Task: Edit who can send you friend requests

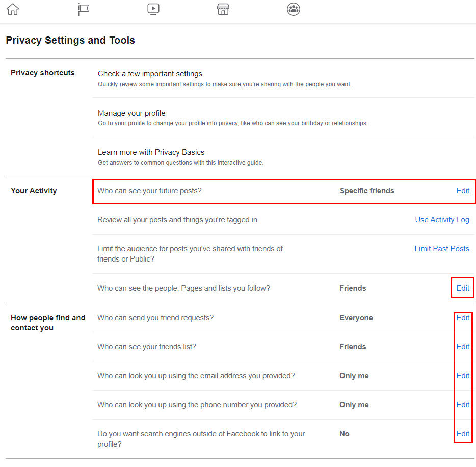Action: point(462,318)
